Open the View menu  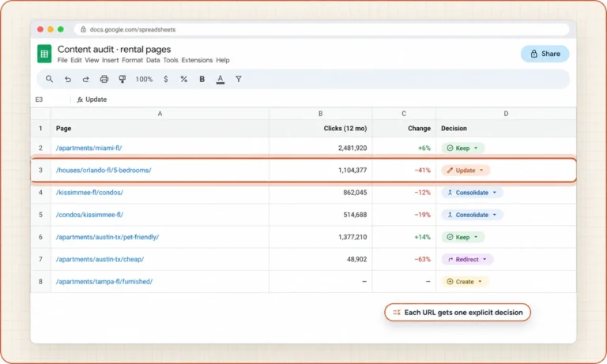tap(92, 60)
